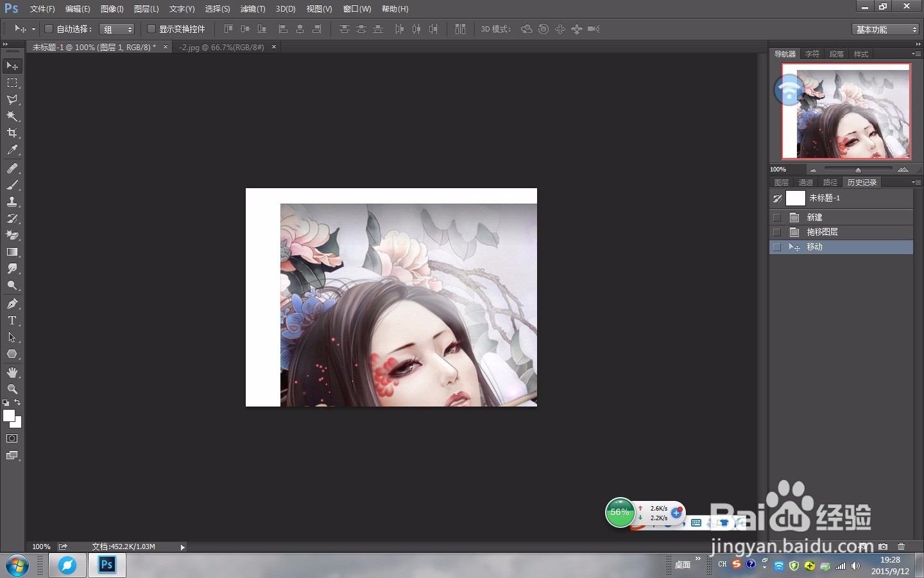924x578 pixels.
Task: Select 新建 history state
Action: pyautogui.click(x=841, y=217)
